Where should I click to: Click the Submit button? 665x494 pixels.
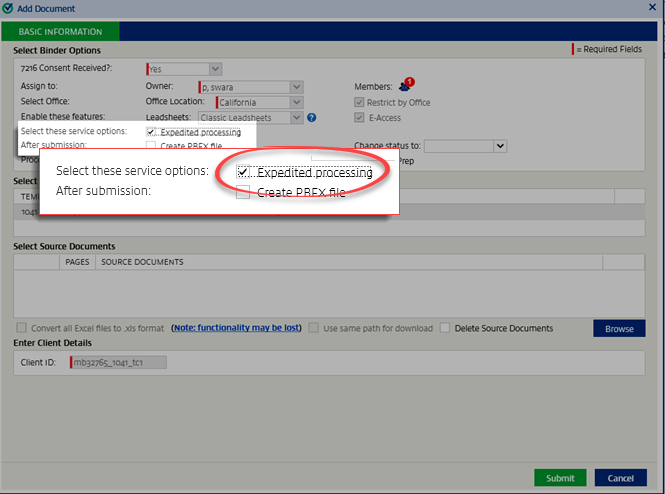point(560,478)
